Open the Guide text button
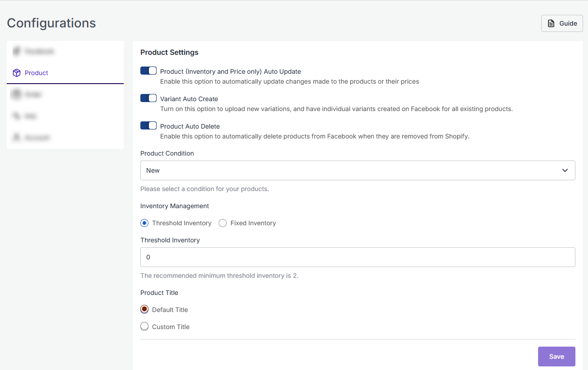Viewport: 588px width, 370px height. coord(568,23)
